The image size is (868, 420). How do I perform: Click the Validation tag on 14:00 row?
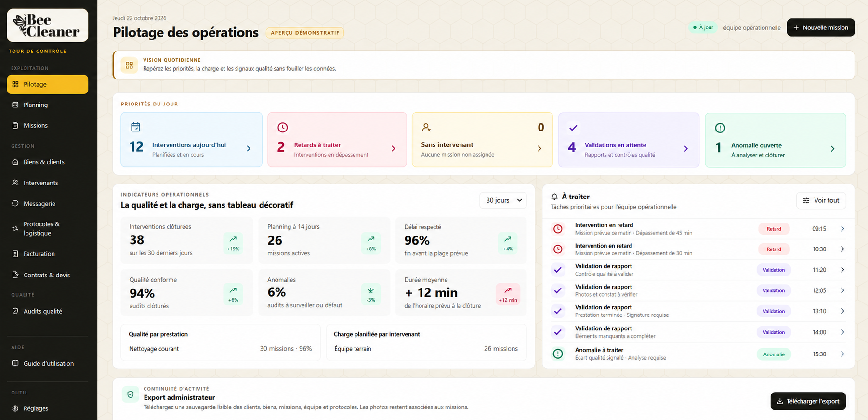(x=774, y=332)
